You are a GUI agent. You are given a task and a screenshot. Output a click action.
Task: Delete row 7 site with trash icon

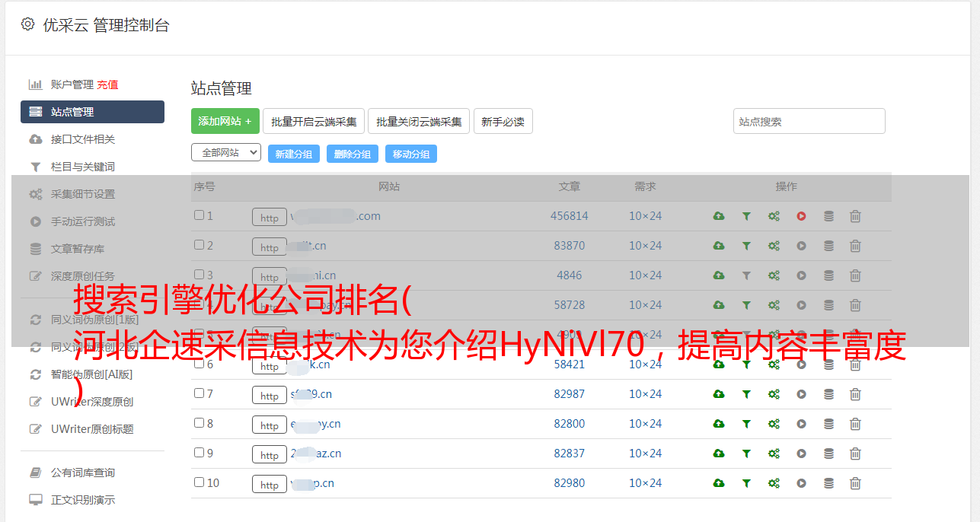[855, 394]
